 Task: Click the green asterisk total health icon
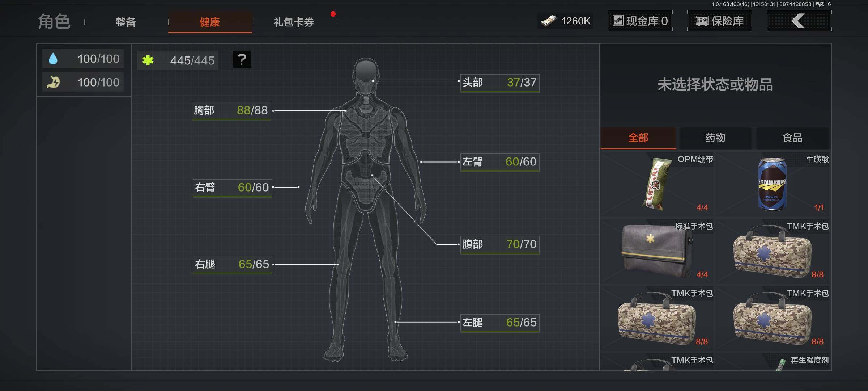[x=148, y=60]
